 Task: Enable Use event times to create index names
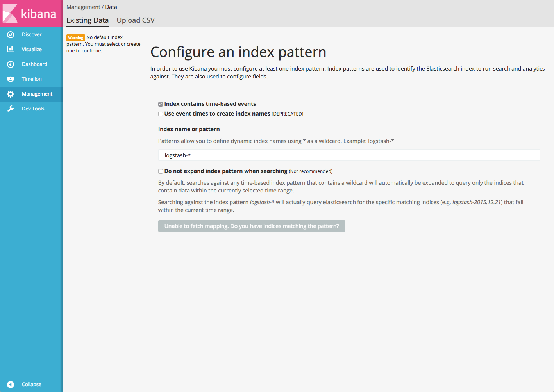161,114
